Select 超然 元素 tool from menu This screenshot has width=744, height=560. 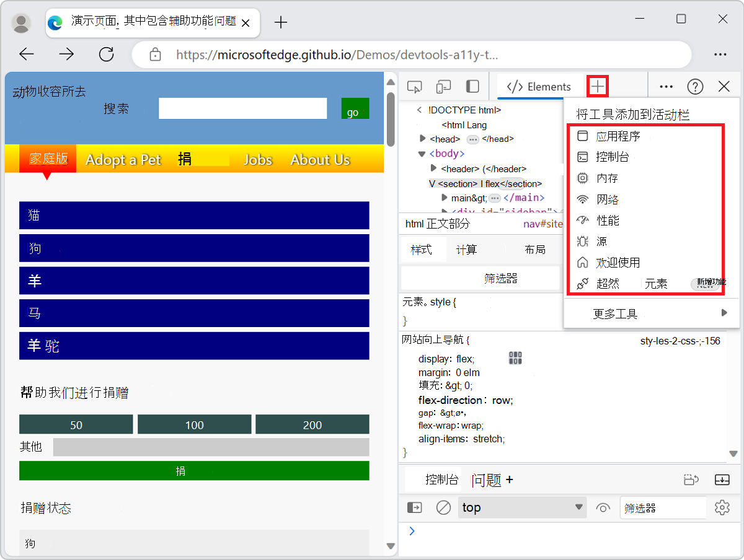645,284
